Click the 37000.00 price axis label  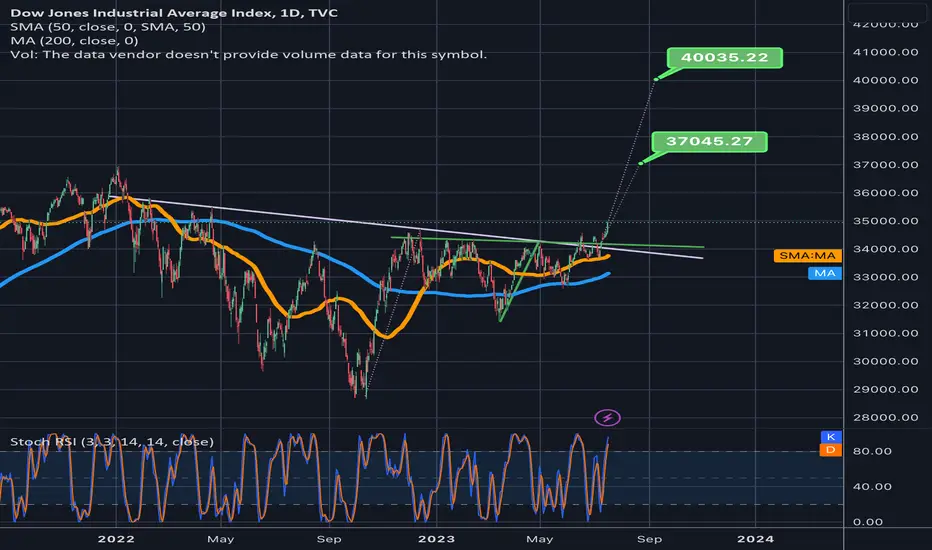tap(886, 165)
